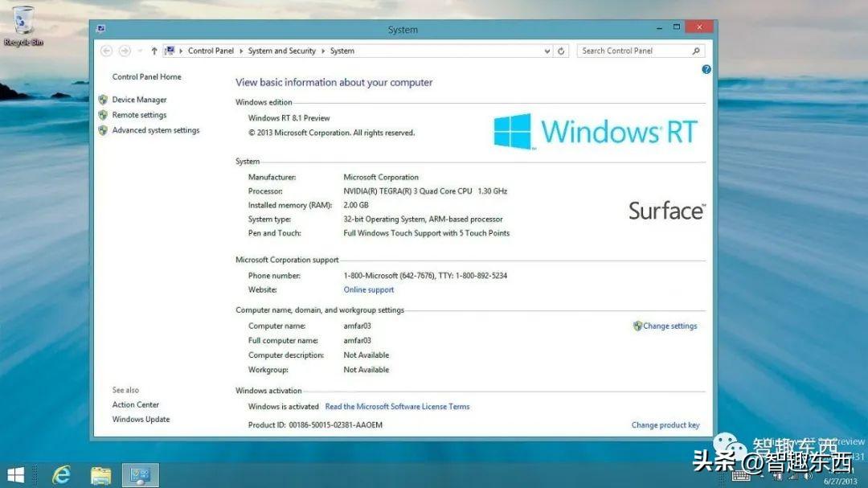Open Action Center under See also
Image resolution: width=868 pixels, height=488 pixels.
[x=136, y=405]
